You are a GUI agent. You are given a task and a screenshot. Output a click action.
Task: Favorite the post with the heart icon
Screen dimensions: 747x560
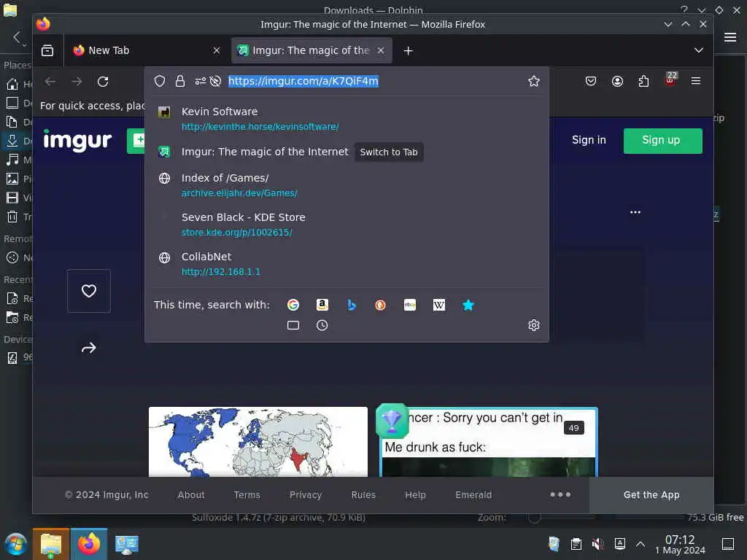pos(88,291)
